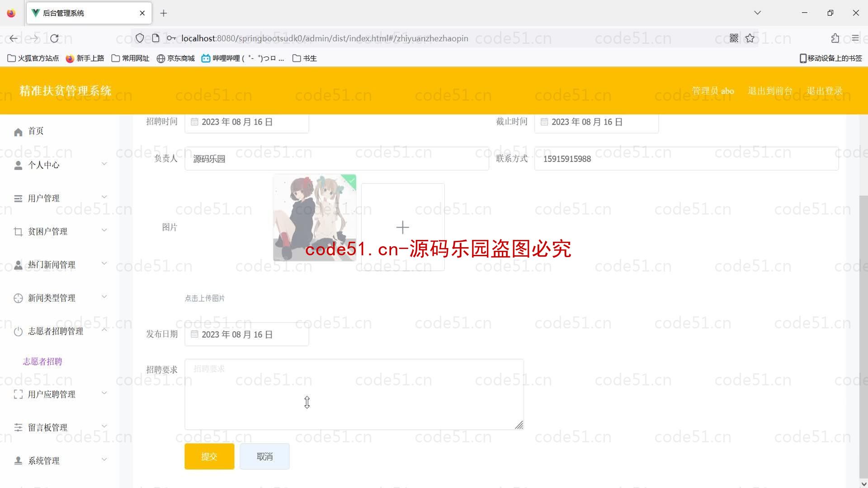Screen dimensions: 868x488
Task: Open the 新手上路 bookmark
Action: (85, 58)
